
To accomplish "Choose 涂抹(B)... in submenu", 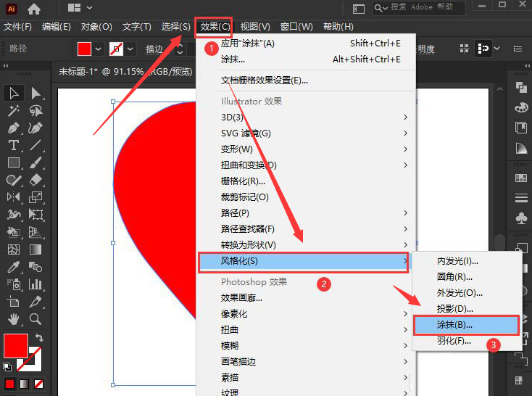I will [466, 325].
